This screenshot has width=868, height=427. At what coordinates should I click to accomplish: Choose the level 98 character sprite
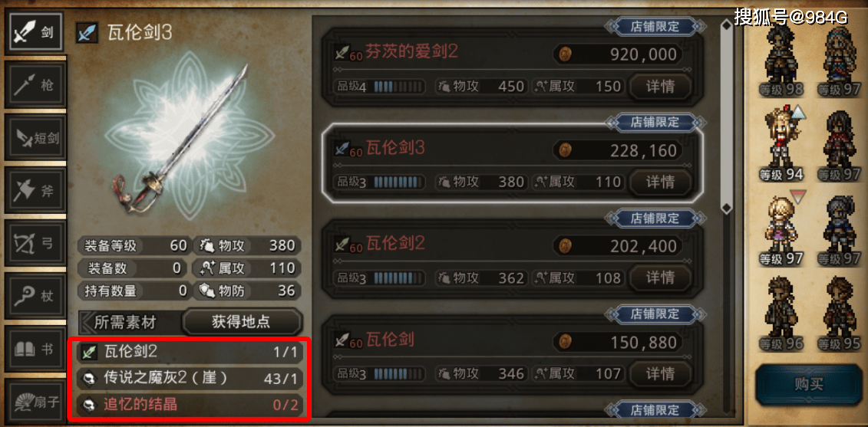[781, 61]
